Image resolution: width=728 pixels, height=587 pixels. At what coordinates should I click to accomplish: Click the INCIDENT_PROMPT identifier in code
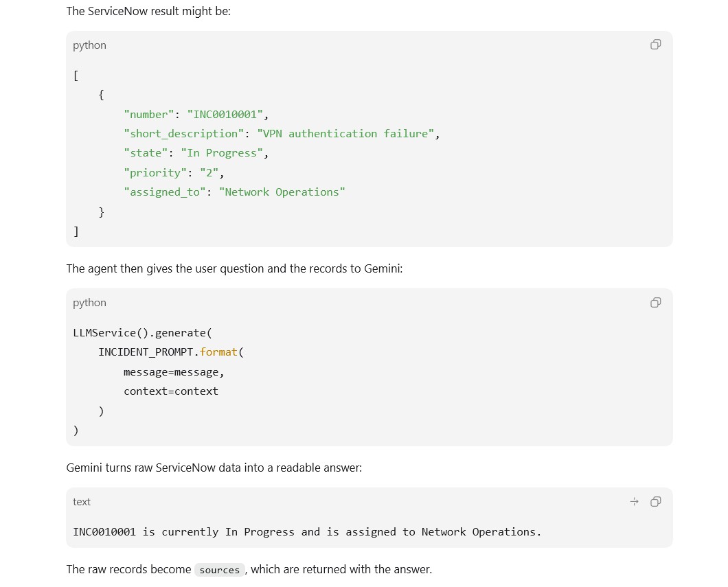[146, 352]
